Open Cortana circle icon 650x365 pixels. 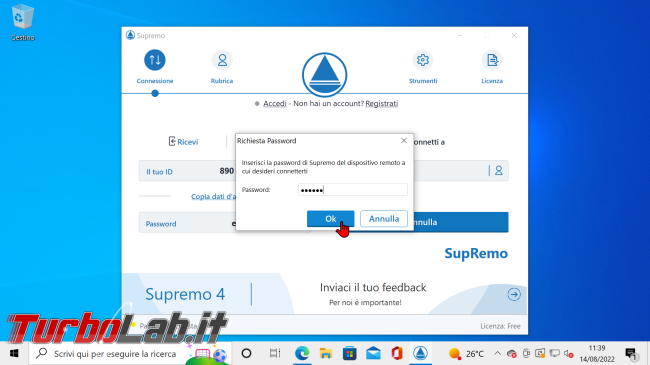[x=246, y=353]
